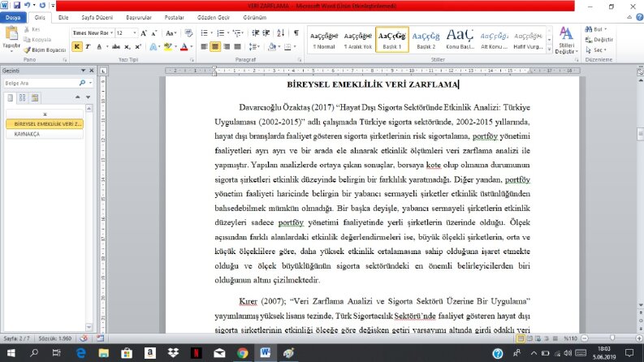This screenshot has height=362, width=644.
Task: Click the shading paint bucket icon
Action: (272, 47)
